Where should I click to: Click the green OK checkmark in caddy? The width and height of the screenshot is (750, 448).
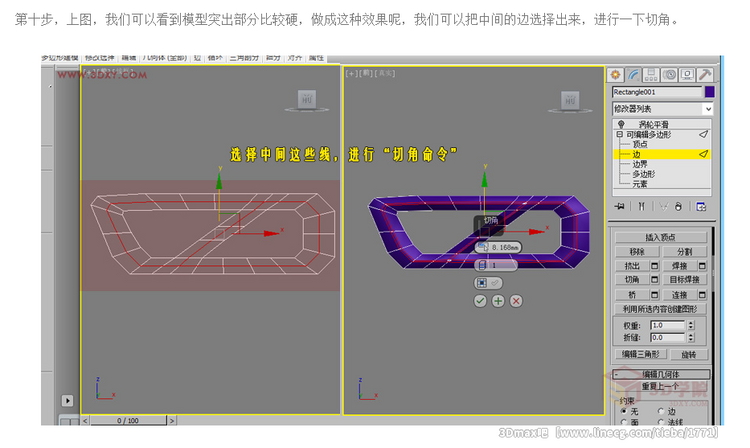click(480, 301)
